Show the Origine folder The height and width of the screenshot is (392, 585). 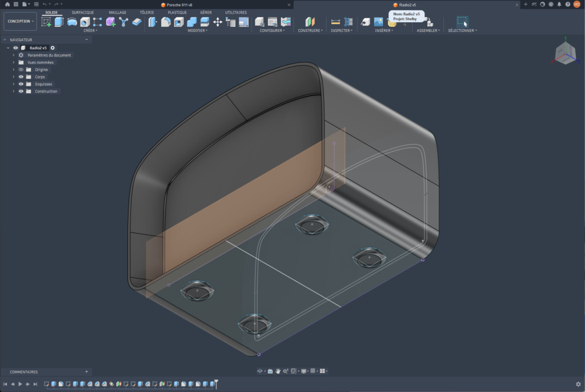point(21,70)
